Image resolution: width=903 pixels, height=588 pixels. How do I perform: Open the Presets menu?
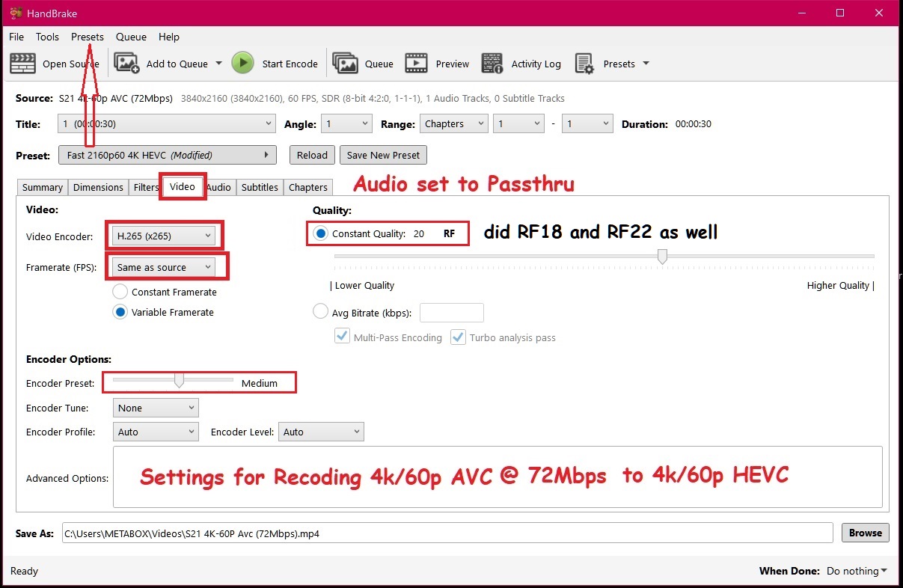[x=88, y=37]
